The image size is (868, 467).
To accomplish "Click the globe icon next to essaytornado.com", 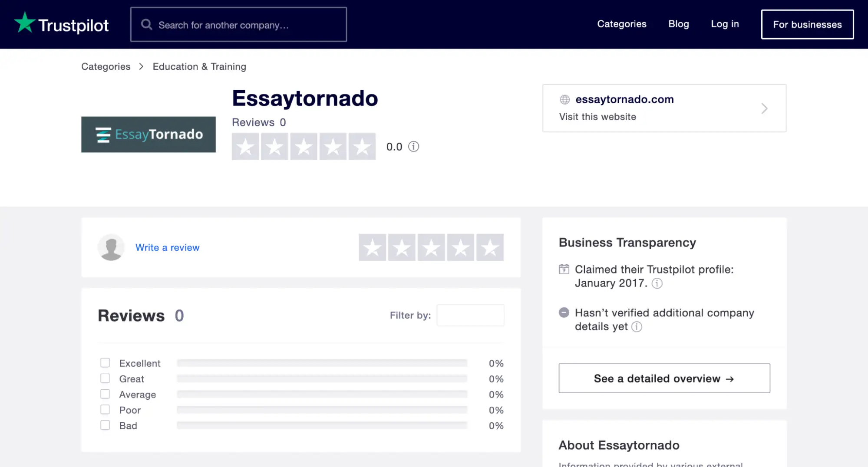I will click(x=564, y=99).
